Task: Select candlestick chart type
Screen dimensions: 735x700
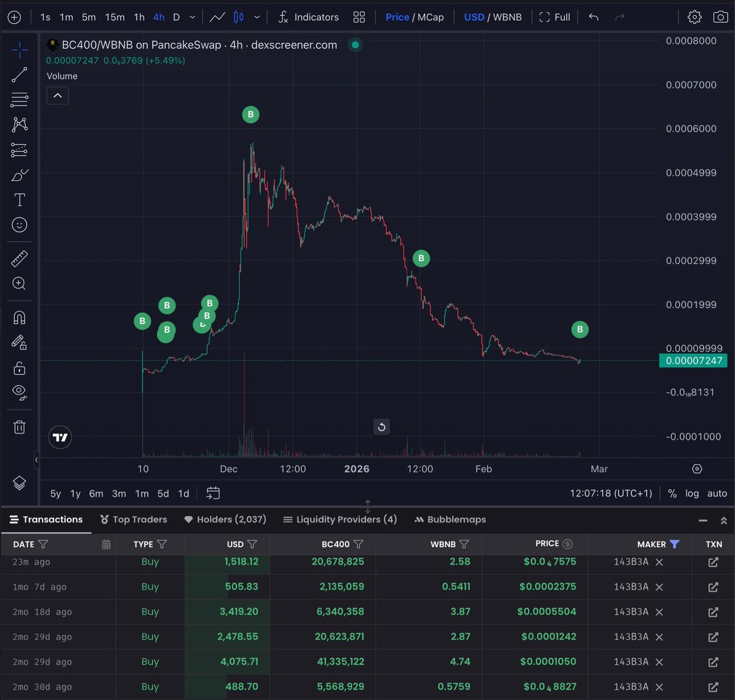Action: point(239,17)
